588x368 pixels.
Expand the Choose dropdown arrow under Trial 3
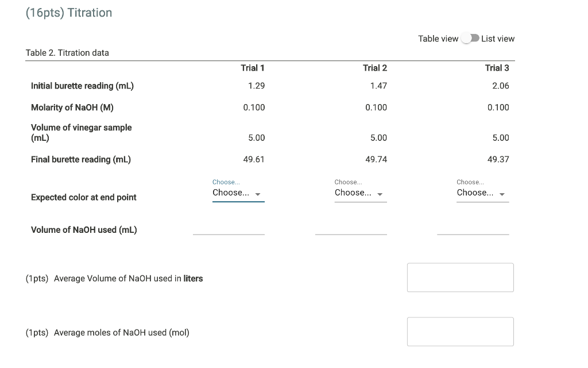(x=502, y=194)
